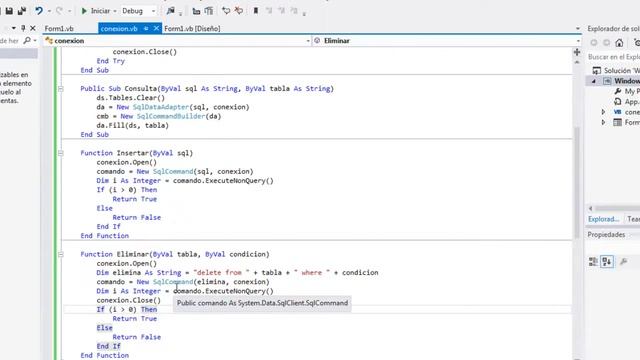Screen dimensions: 640x360
Task: Click the Solution Explorer Home icon
Action: (619, 42)
